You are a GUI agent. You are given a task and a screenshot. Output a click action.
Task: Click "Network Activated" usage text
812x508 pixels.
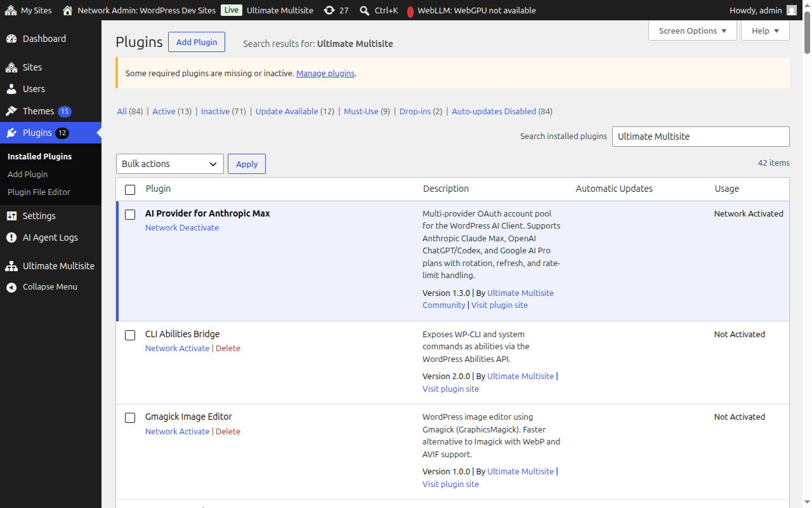749,213
